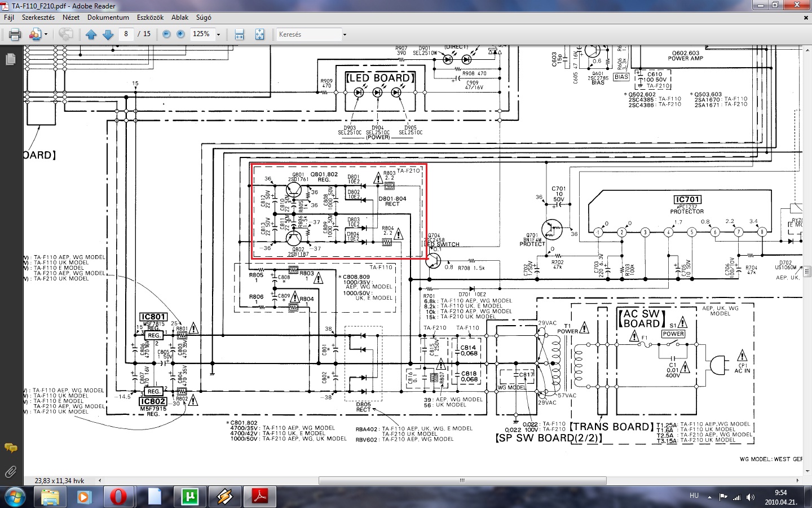Expand the collaboration tool dropdown arrow
Screen dimensions: 812x508
[x=46, y=34]
